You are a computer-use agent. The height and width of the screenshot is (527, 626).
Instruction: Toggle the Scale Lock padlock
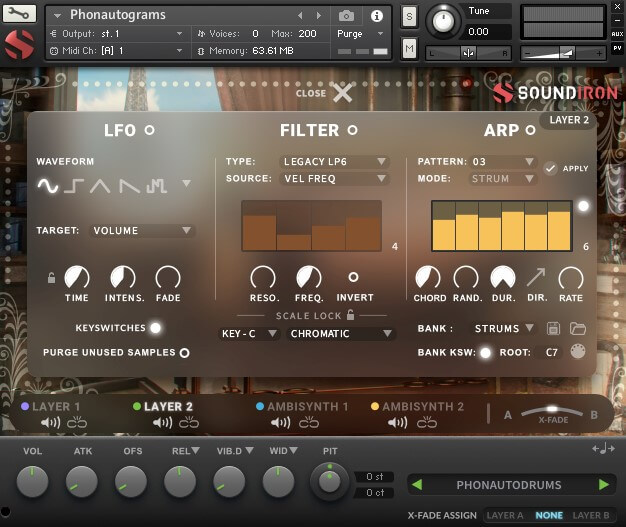tap(350, 315)
